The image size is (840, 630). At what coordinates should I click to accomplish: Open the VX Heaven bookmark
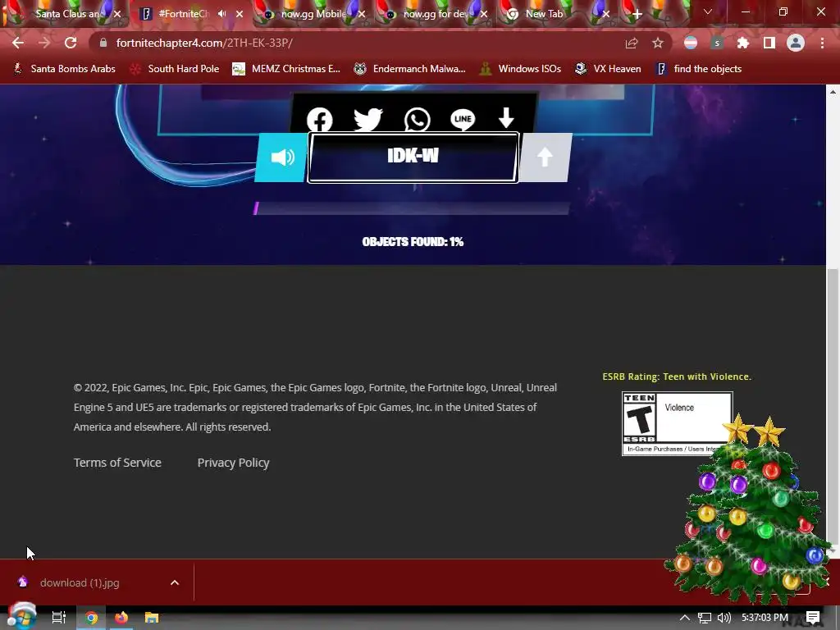pyautogui.click(x=608, y=69)
